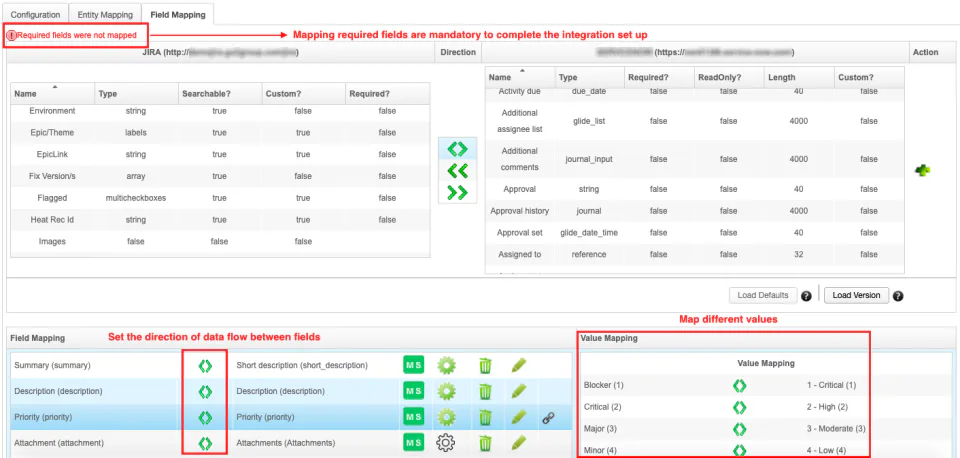This screenshot has height=458, width=960.
Task: Sort right table by ReadOnly? column
Action: coord(728,77)
